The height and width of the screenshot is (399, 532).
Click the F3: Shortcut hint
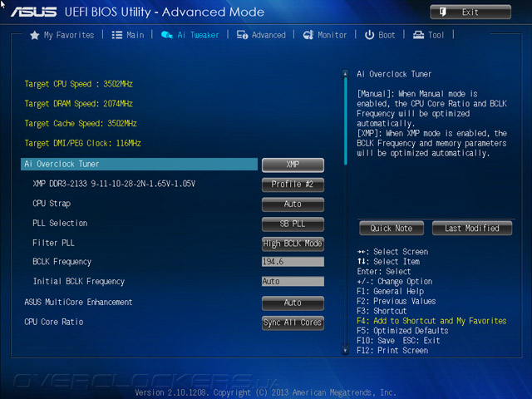382,311
